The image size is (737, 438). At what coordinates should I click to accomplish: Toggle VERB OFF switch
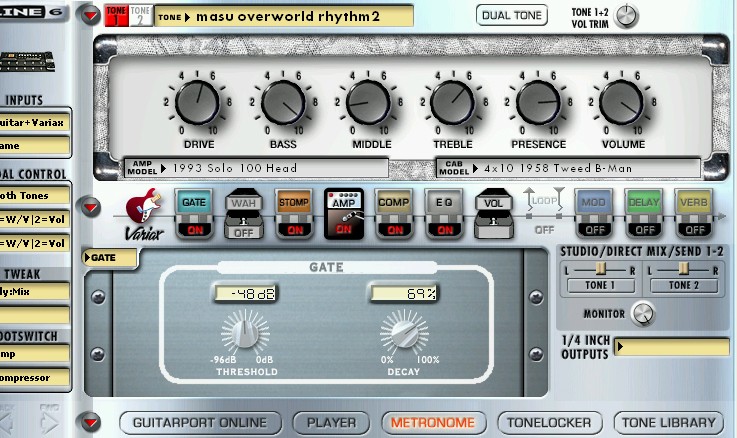click(694, 230)
